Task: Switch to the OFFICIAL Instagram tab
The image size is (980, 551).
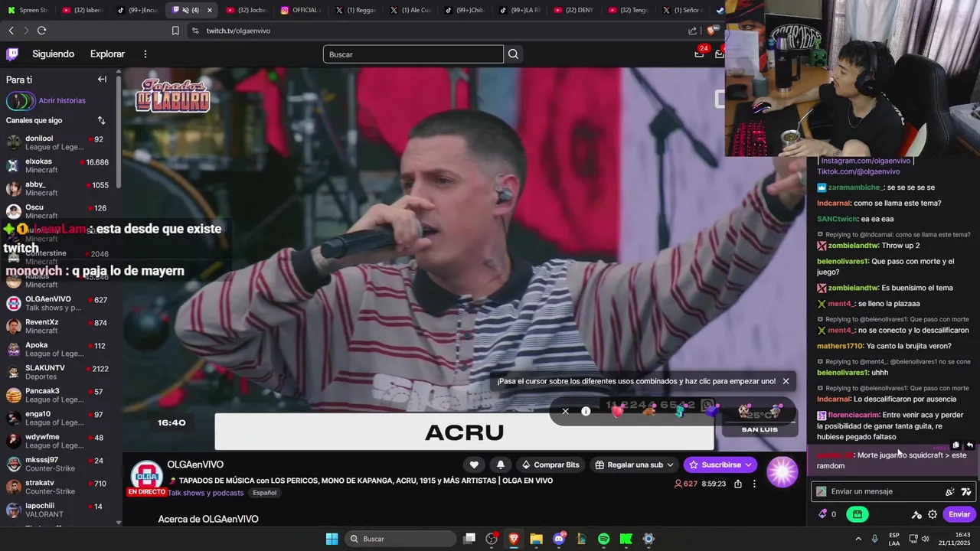Action: pyautogui.click(x=301, y=10)
